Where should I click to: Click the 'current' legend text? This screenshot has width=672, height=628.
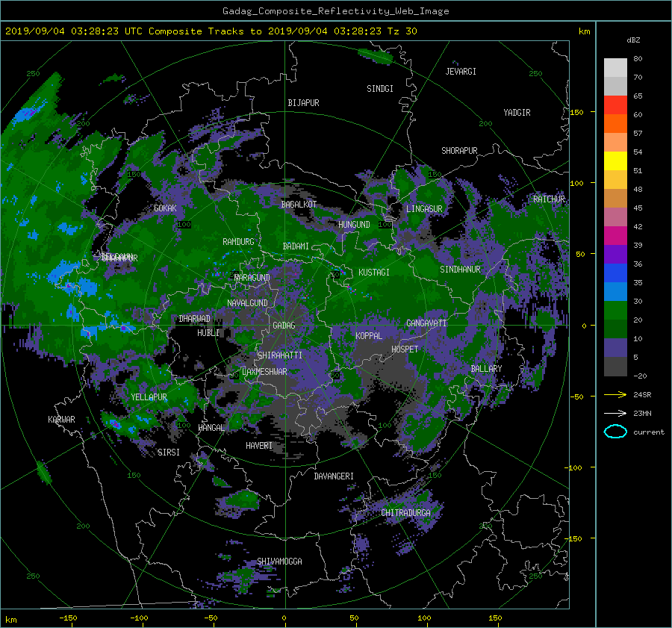(x=648, y=432)
